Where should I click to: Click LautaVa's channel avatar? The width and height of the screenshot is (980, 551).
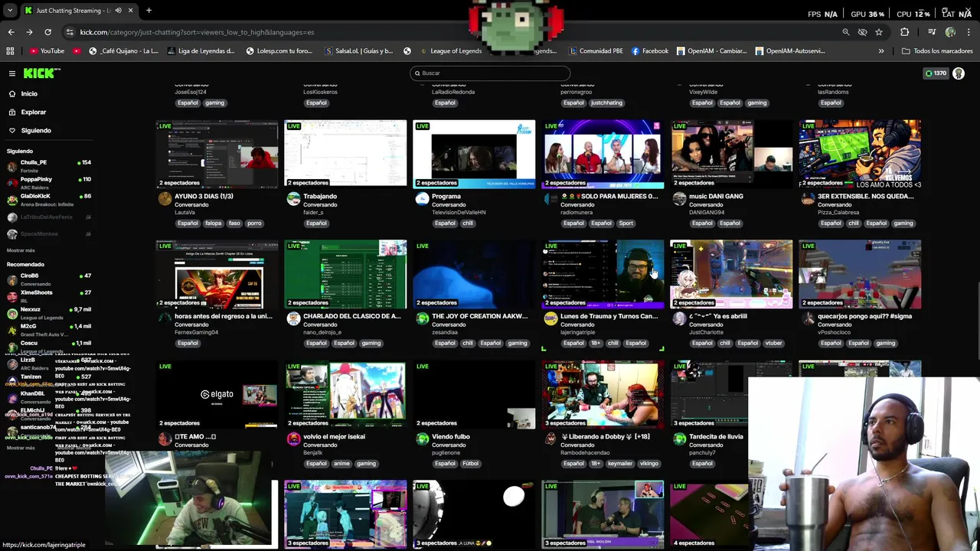click(165, 199)
